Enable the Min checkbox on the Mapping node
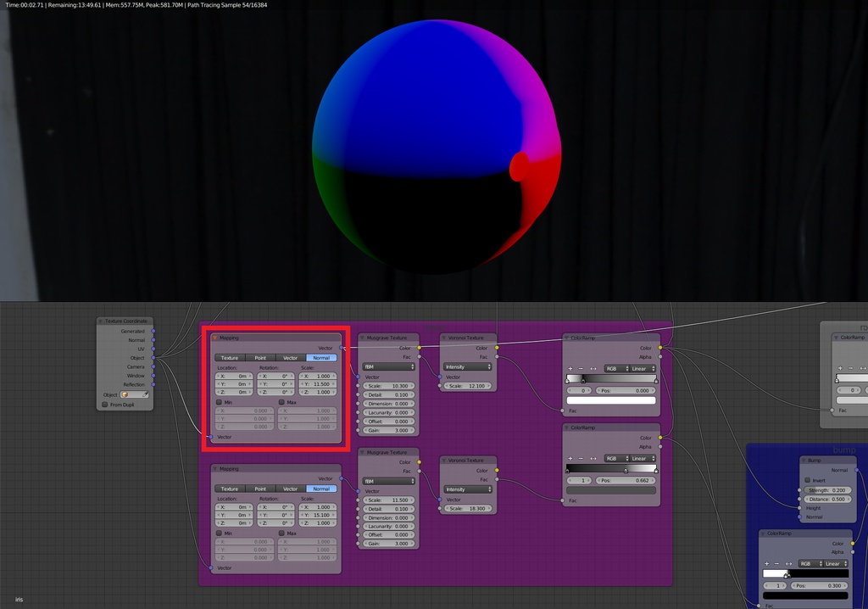The height and width of the screenshot is (609, 868). point(220,401)
